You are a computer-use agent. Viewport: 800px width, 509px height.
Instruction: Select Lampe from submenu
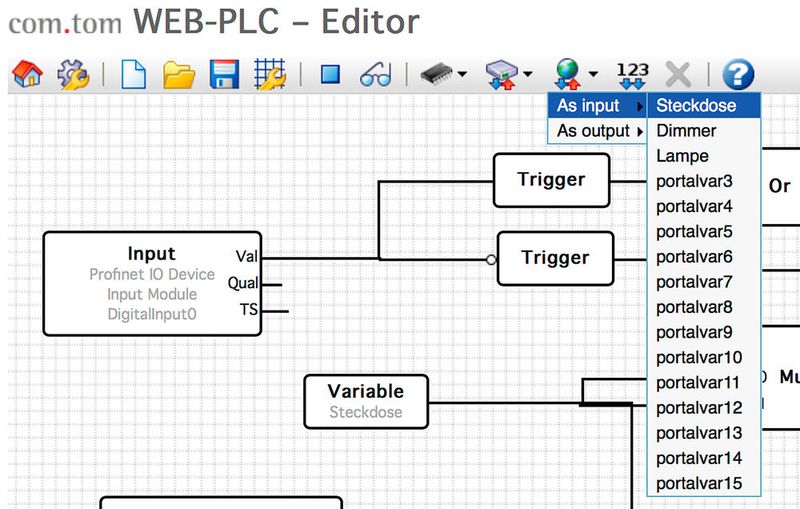click(704, 156)
